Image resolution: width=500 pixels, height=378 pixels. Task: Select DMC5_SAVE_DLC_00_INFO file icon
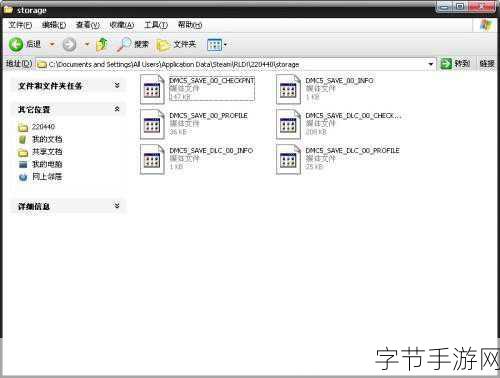[152, 159]
